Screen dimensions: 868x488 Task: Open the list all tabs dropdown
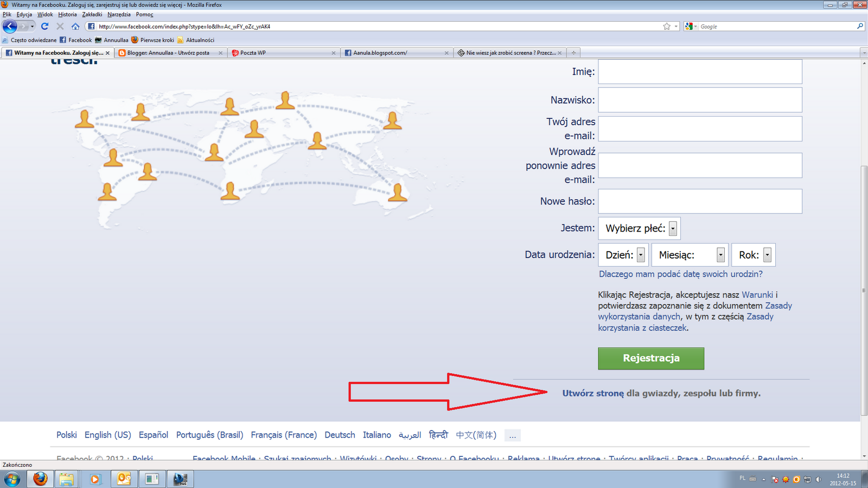[864, 53]
